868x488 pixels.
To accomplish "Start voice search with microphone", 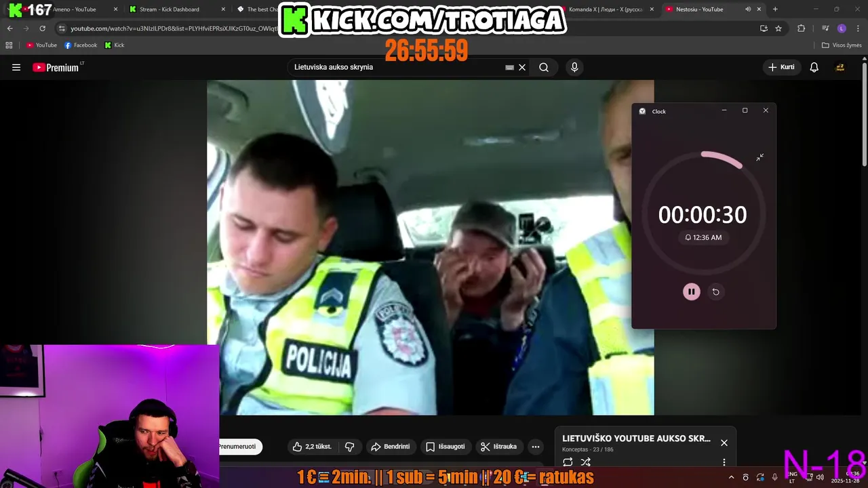I will (x=574, y=67).
